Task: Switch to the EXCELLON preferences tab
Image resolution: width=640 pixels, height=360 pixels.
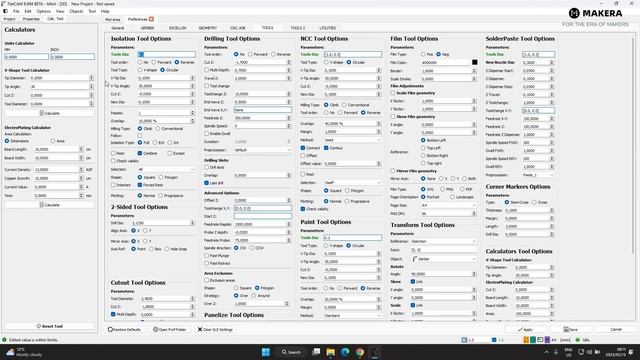Action: coord(178,28)
